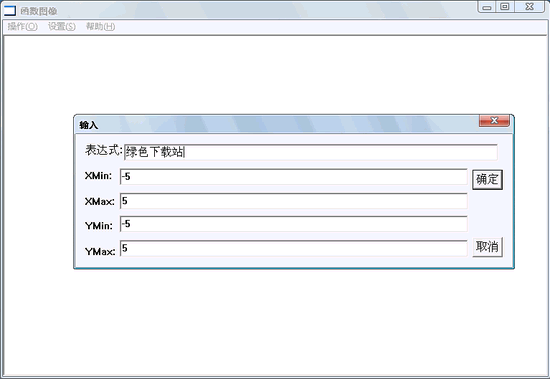Close the 输入 dialog
This screenshot has height=379, width=550.
click(494, 121)
